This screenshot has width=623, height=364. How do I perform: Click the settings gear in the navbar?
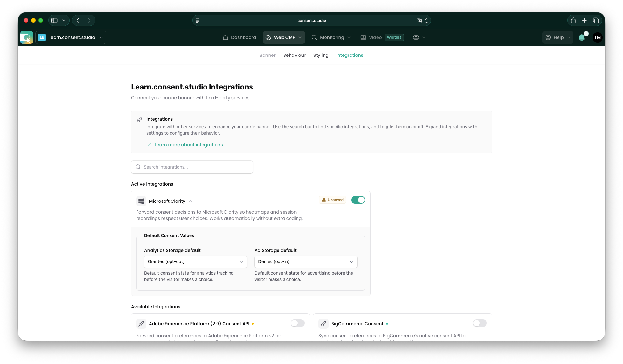tap(416, 37)
